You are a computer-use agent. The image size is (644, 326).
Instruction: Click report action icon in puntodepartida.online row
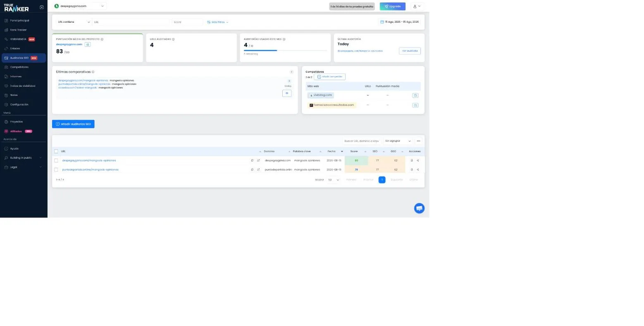412,170
